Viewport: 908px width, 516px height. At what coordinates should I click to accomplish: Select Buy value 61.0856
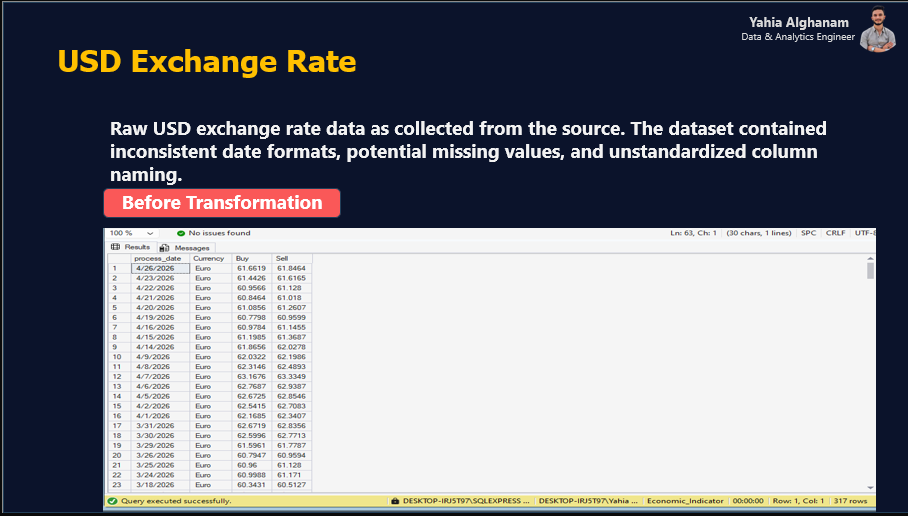tap(251, 308)
